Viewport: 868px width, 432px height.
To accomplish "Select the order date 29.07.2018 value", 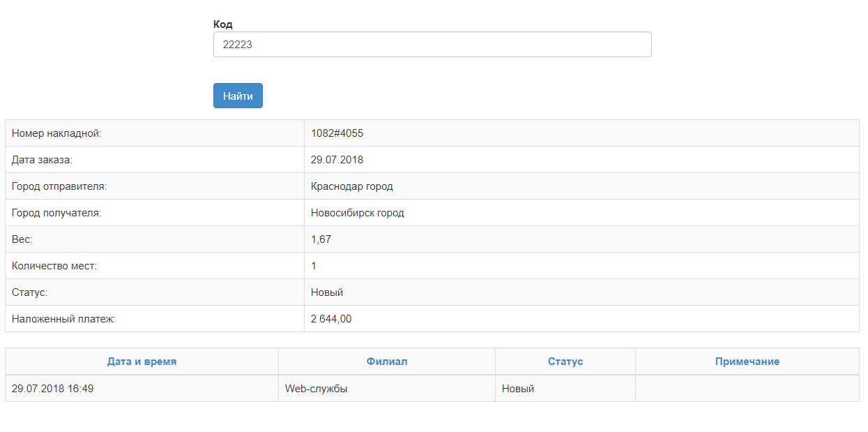I will point(337,160).
